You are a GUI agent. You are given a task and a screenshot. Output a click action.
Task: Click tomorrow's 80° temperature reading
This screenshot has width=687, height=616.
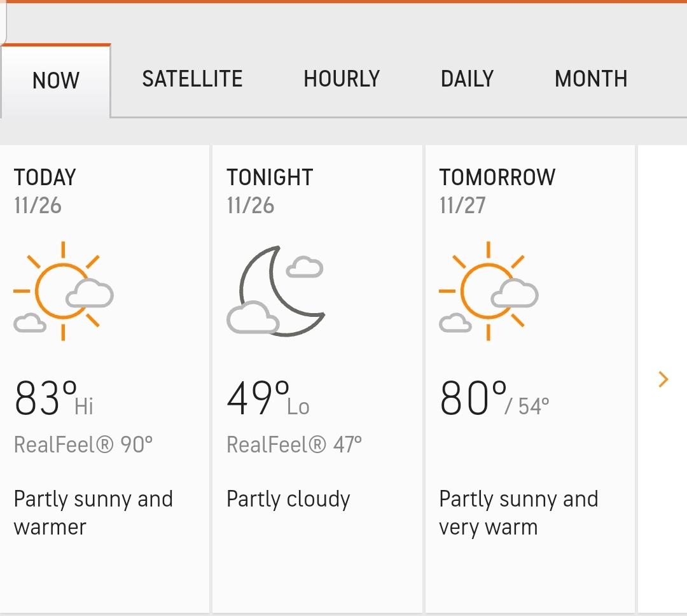pos(474,398)
